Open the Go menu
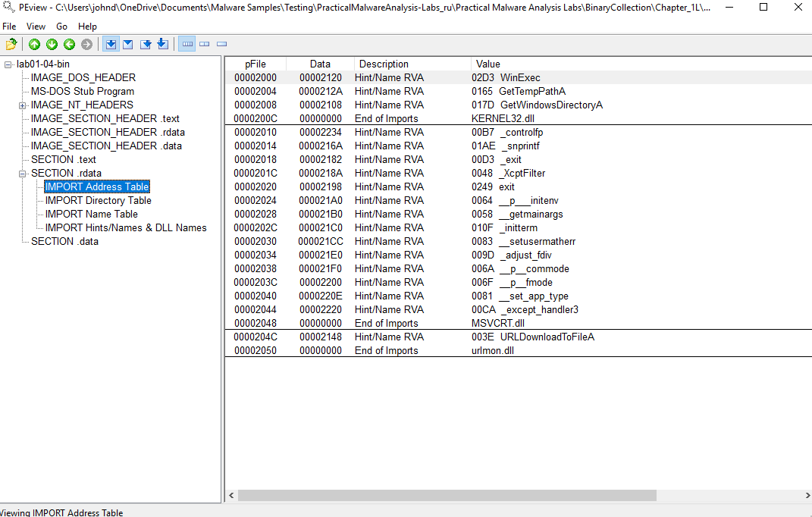 pos(61,26)
